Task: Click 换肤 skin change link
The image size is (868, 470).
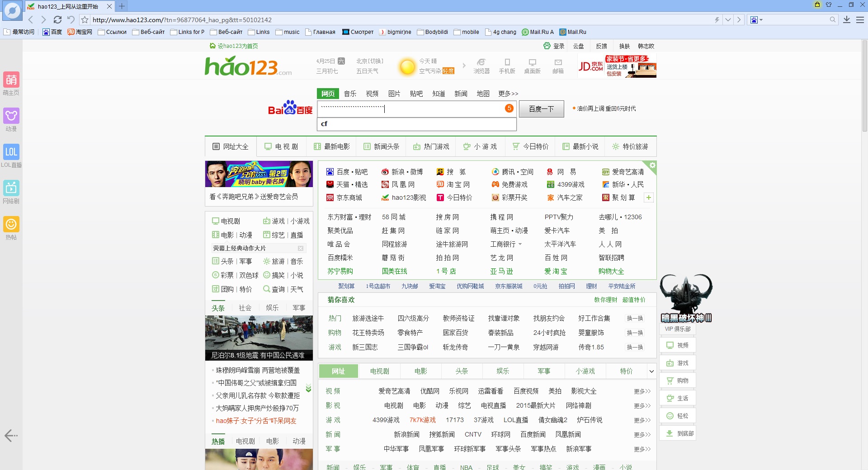Action: pos(624,46)
